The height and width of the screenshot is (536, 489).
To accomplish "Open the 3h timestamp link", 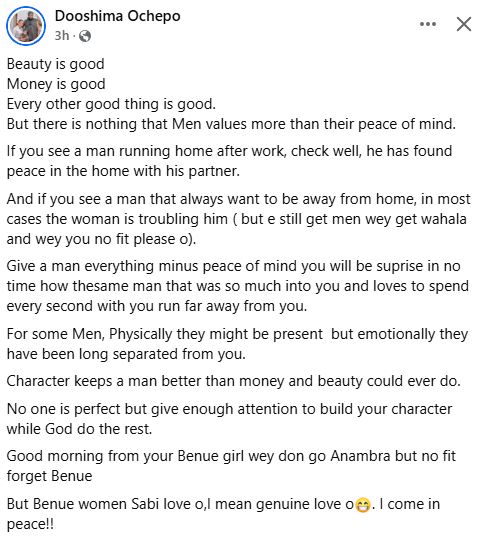I will tap(62, 36).
